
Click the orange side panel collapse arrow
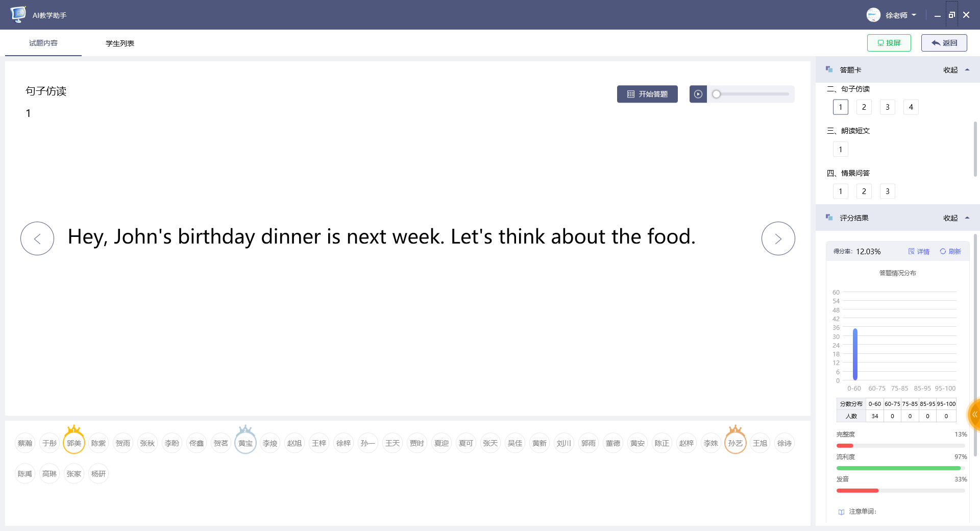[974, 414]
